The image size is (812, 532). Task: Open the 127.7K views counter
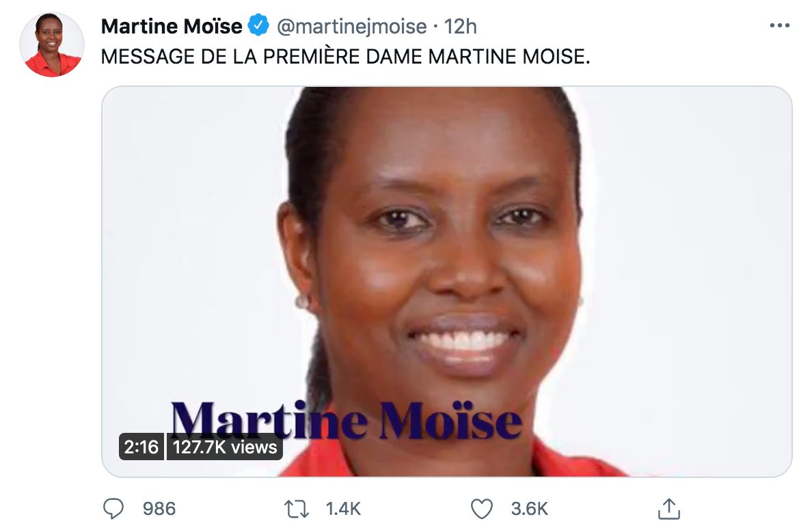tap(224, 447)
